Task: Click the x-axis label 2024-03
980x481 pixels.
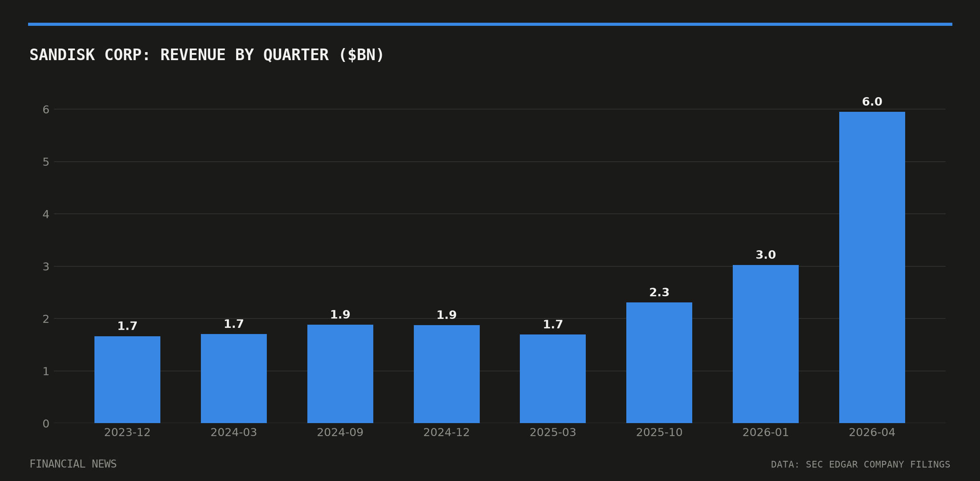Action: click(234, 432)
